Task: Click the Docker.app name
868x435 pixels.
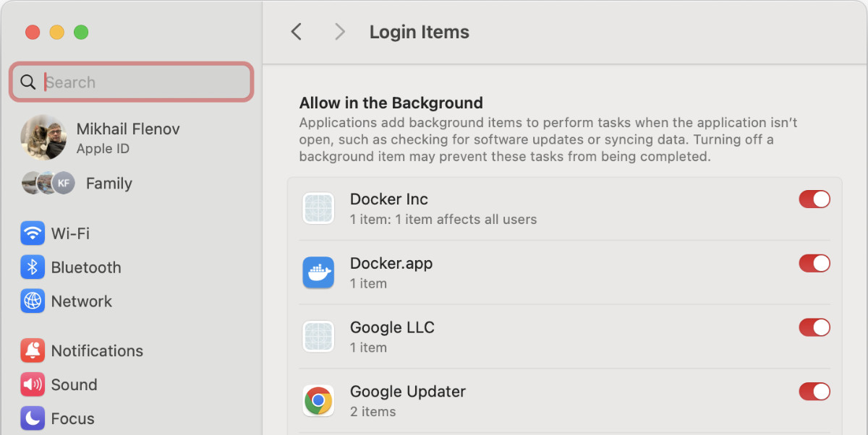Action: [391, 263]
